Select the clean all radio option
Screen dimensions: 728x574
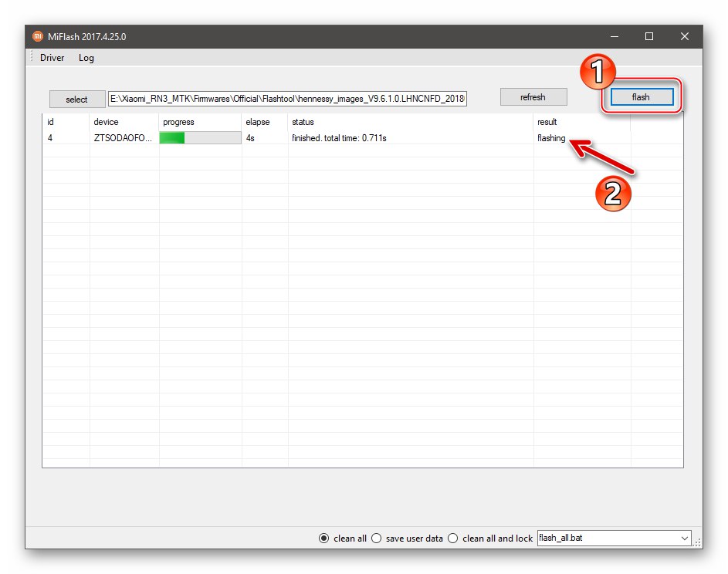tap(343, 539)
